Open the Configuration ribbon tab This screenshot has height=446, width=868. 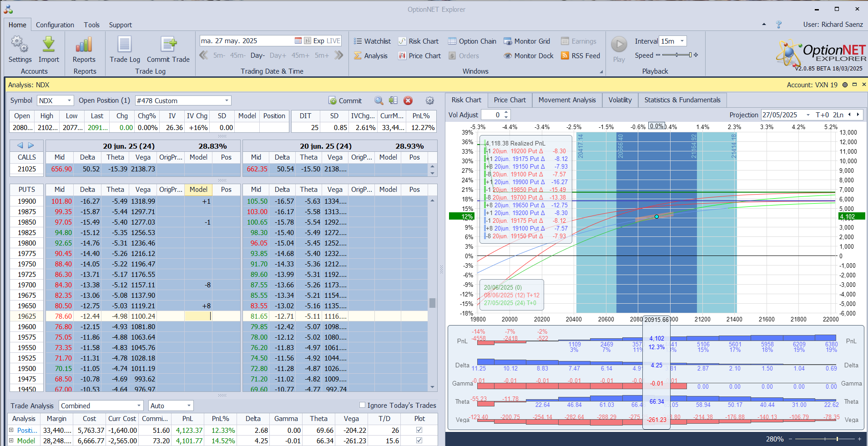click(55, 25)
